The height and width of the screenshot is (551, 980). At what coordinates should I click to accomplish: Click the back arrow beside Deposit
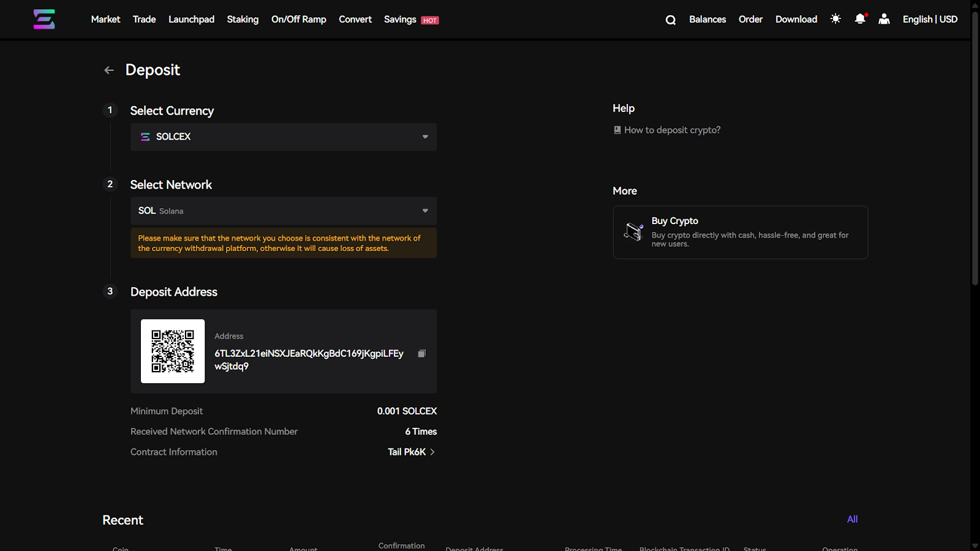tap(109, 70)
